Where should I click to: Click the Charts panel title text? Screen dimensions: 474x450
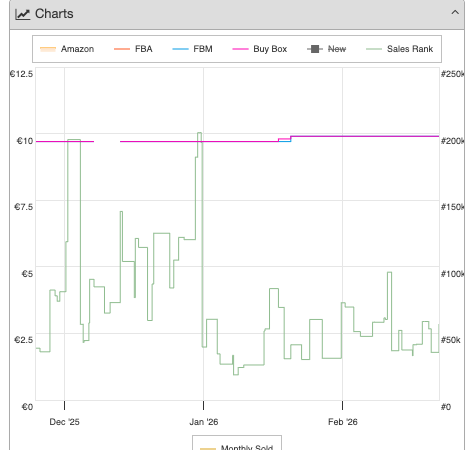pyautogui.click(x=54, y=14)
